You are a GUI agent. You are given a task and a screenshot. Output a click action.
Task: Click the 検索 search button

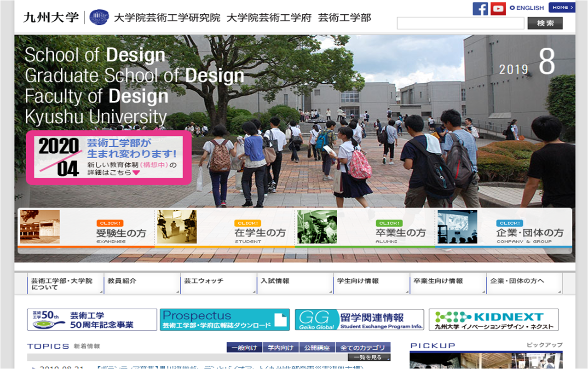tap(545, 23)
